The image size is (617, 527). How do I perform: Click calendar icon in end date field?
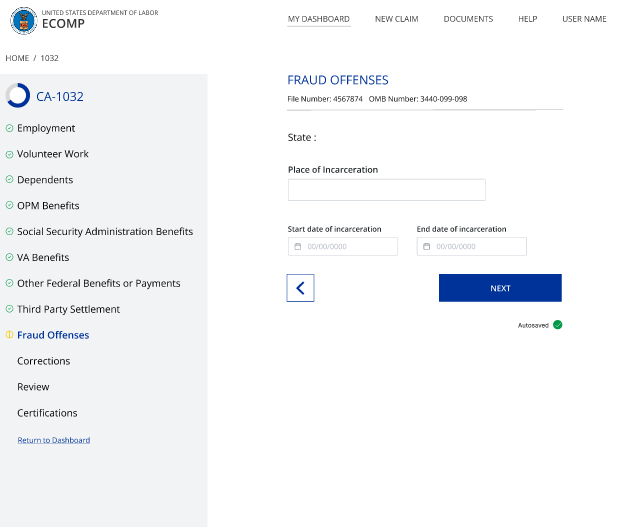427,247
